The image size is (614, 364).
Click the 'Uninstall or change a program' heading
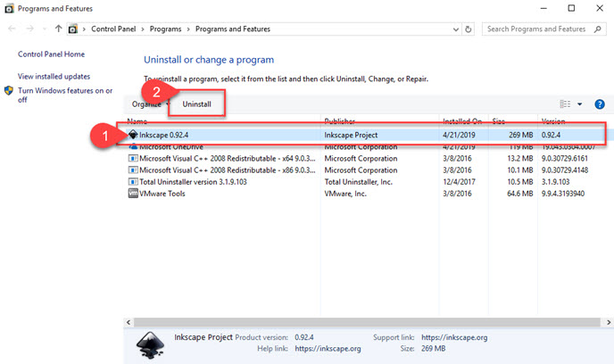(209, 60)
